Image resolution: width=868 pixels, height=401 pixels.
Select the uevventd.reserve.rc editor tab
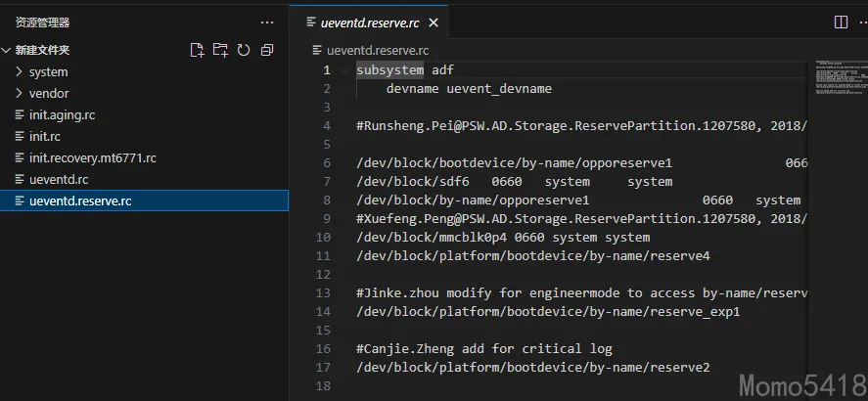368,22
